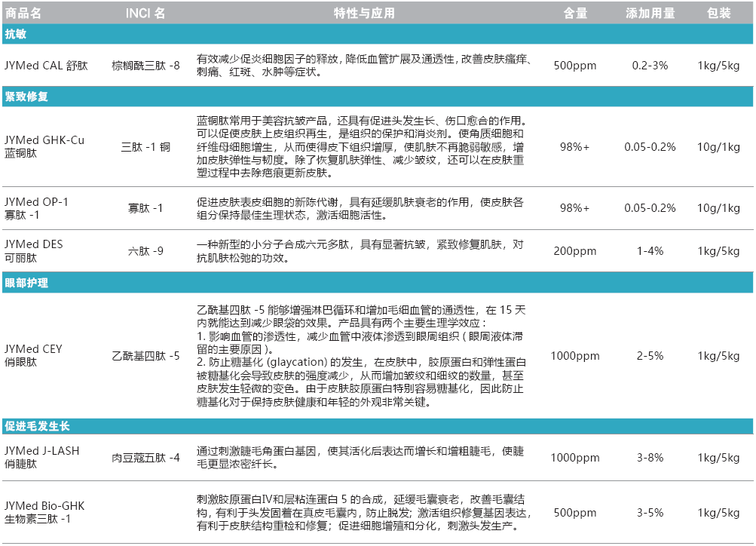Click the 2-5% dosage cell

tap(650, 356)
